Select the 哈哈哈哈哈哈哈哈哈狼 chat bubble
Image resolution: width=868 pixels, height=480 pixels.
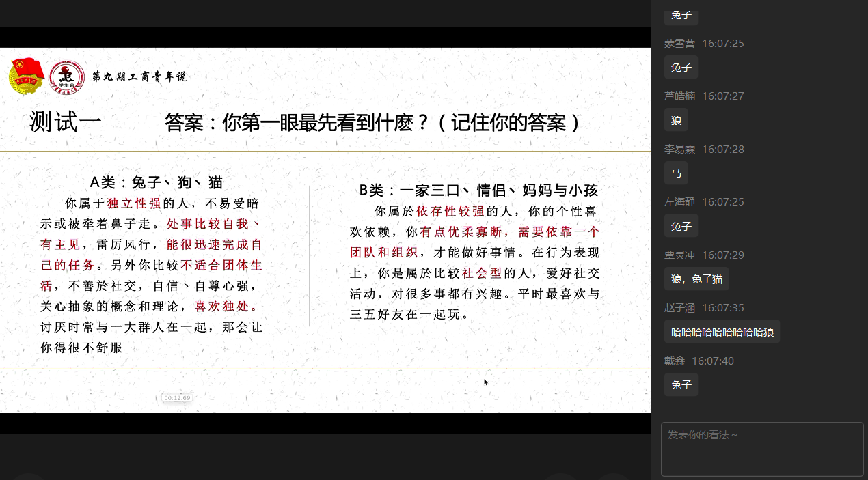coord(722,332)
